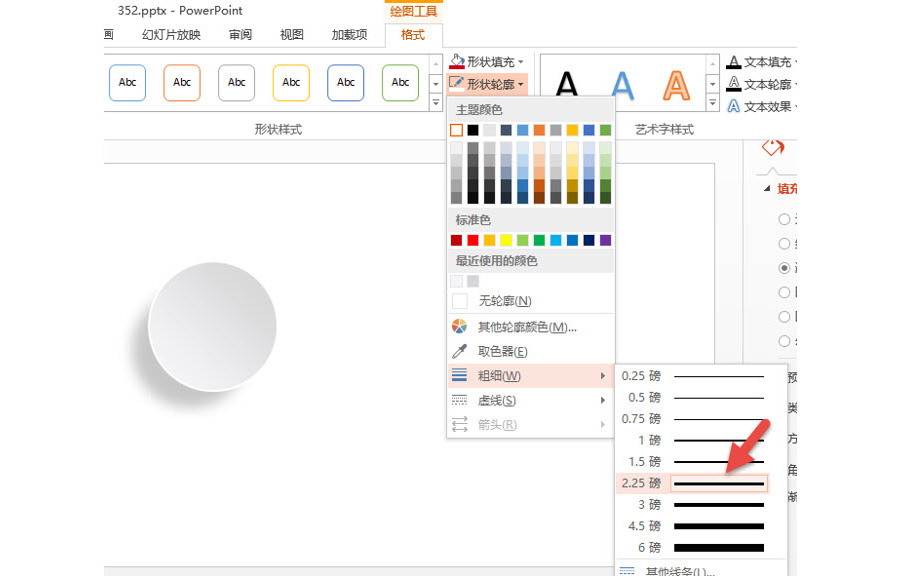Choose the orange outlined WordArt A style

[677, 85]
